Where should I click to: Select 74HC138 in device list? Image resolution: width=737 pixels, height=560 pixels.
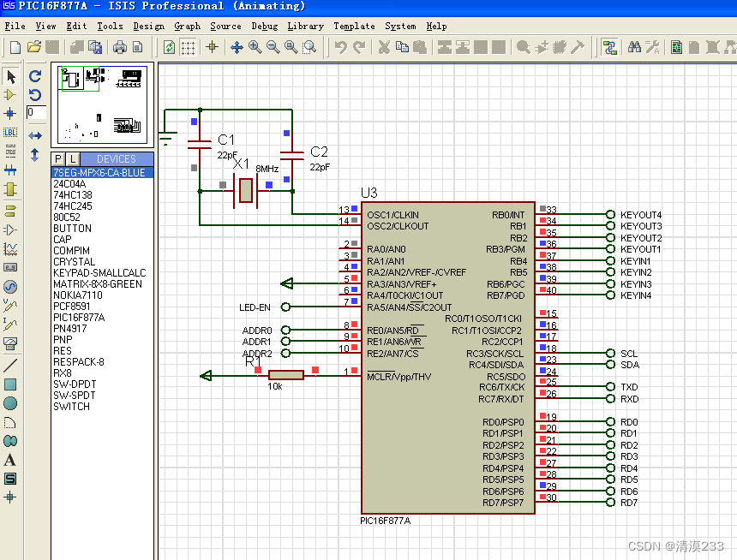103,195
